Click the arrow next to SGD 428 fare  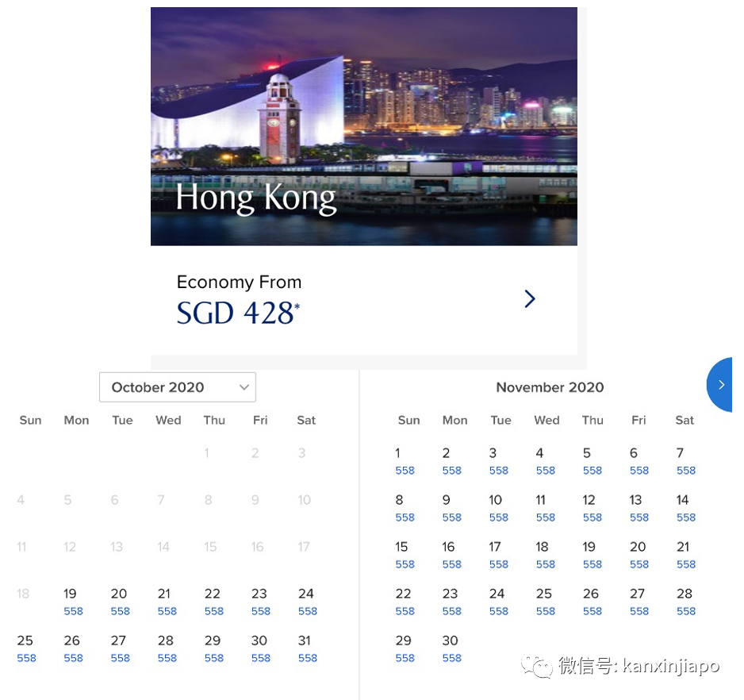click(530, 298)
